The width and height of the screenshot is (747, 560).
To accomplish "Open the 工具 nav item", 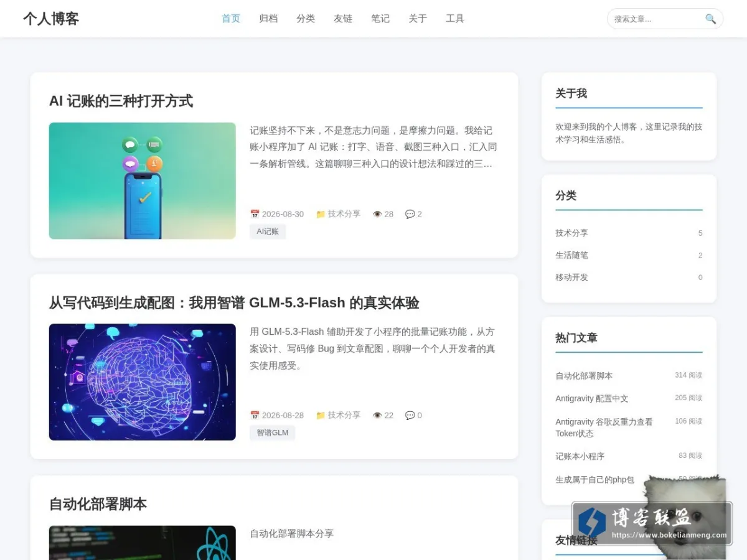I will click(455, 19).
